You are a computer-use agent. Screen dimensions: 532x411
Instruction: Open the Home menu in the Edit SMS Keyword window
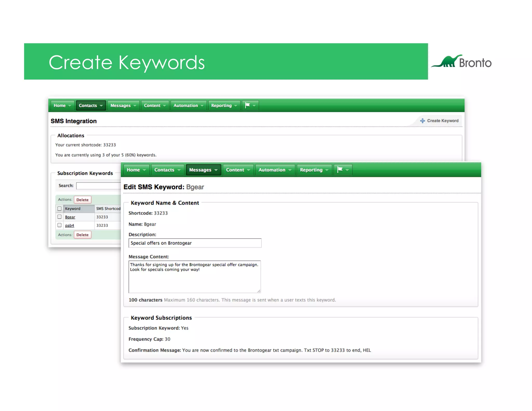tap(136, 170)
